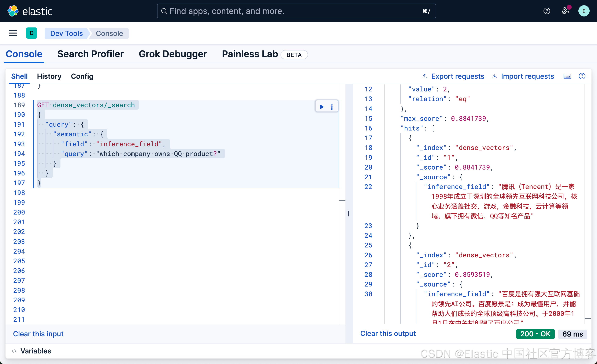The image size is (597, 364).
Task: Open the hamburger navigation menu
Action: click(13, 33)
